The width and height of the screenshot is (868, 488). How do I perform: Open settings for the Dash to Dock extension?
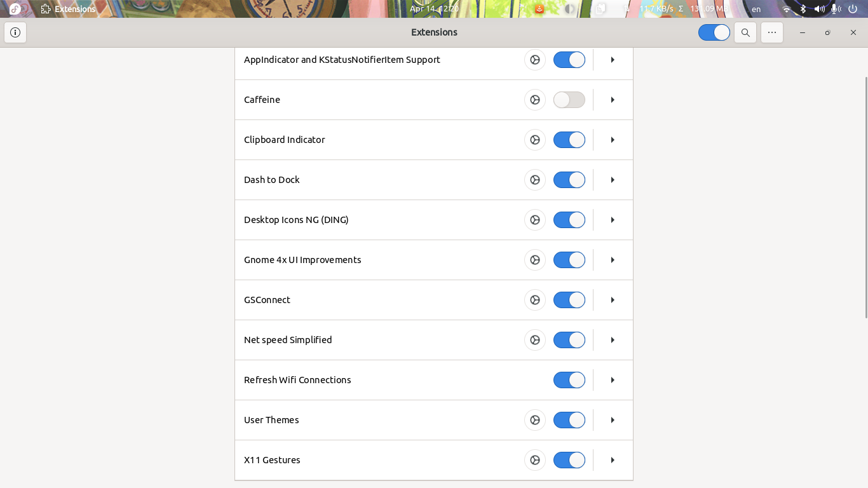pos(534,180)
